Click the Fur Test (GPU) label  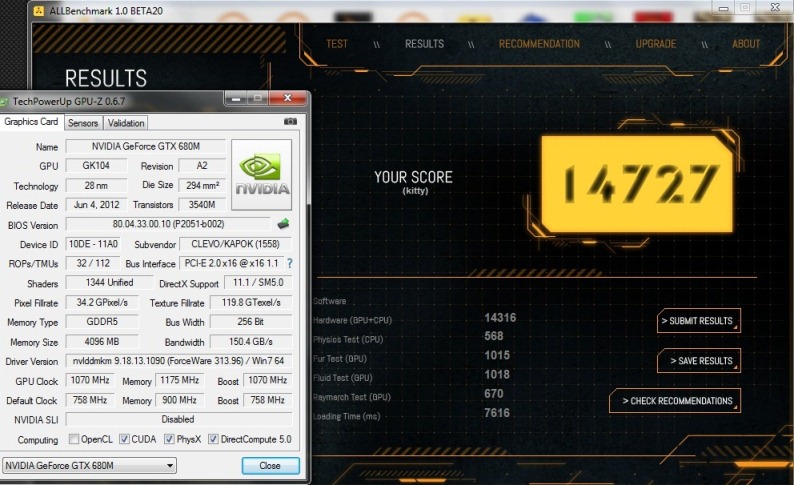click(x=340, y=359)
